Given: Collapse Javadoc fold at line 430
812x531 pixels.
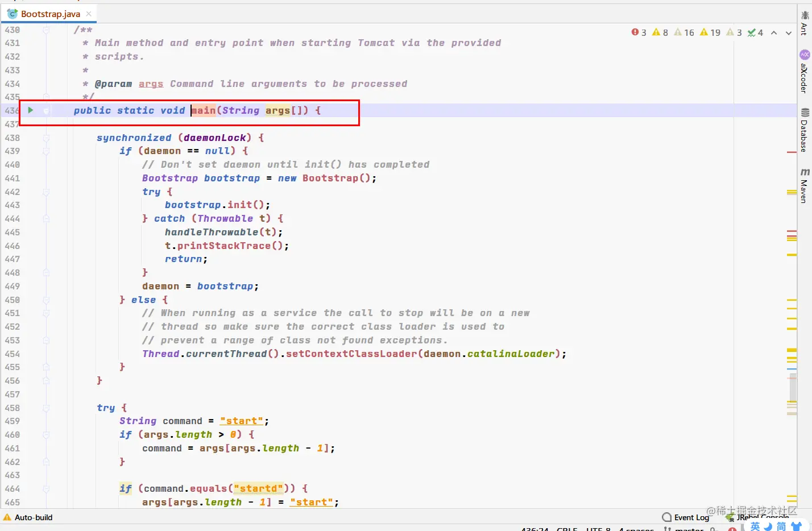Looking at the screenshot, I should click(46, 30).
